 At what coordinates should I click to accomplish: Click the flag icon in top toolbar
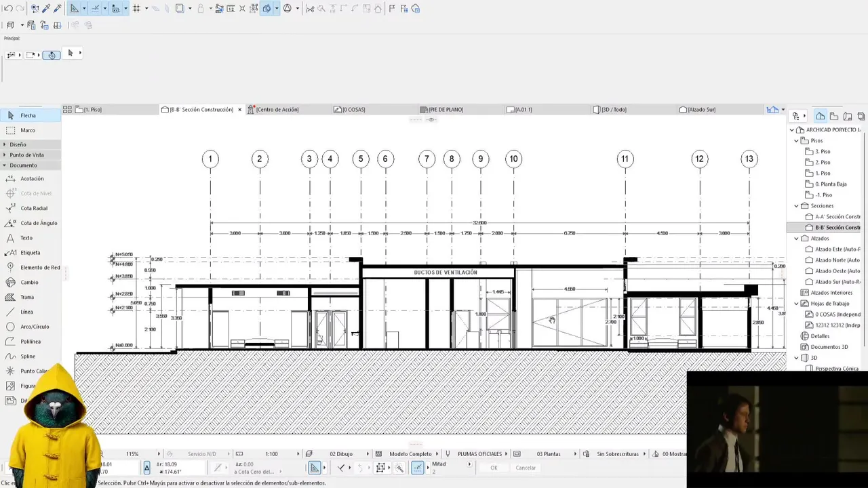[x=392, y=9]
